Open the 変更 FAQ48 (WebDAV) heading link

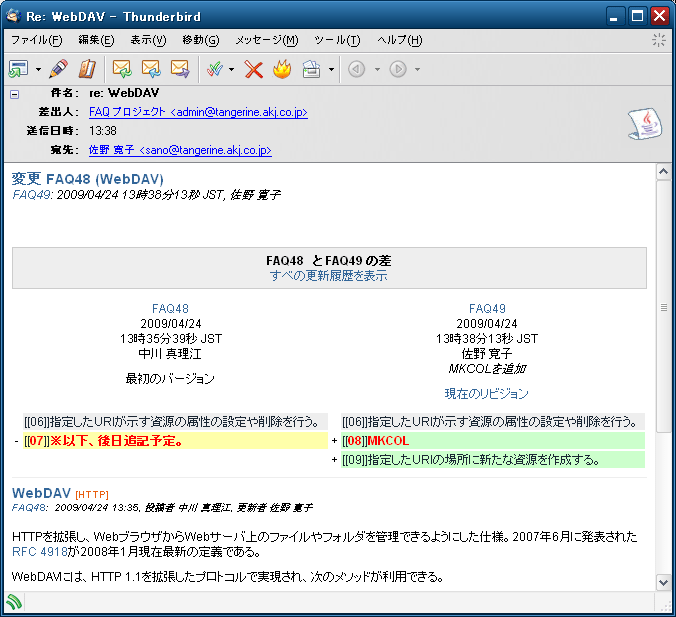(88, 179)
